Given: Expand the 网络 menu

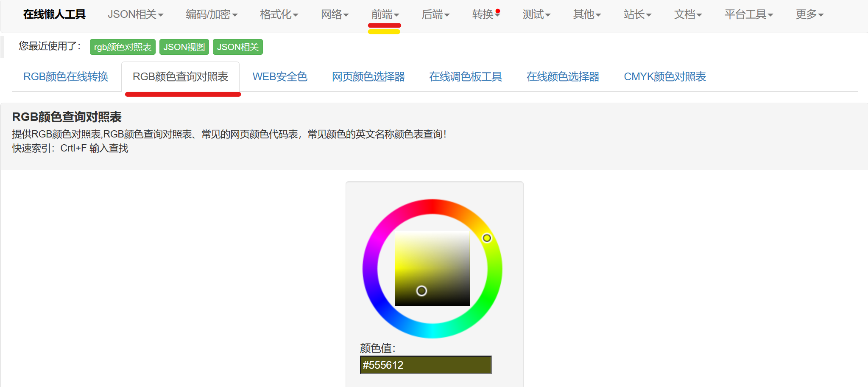Looking at the screenshot, I should point(335,14).
